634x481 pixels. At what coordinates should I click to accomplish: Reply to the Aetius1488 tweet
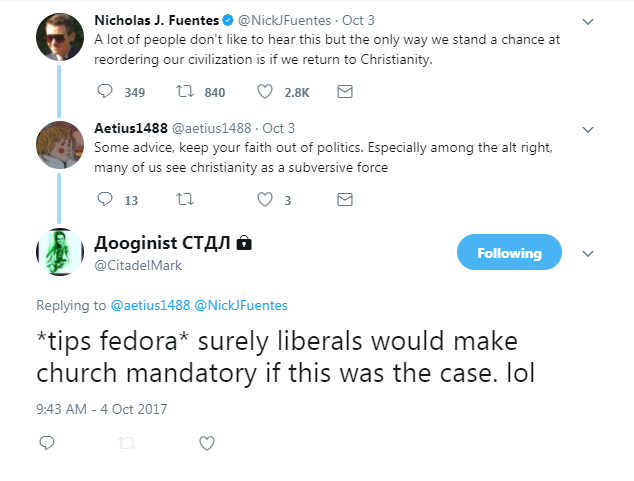click(x=105, y=199)
